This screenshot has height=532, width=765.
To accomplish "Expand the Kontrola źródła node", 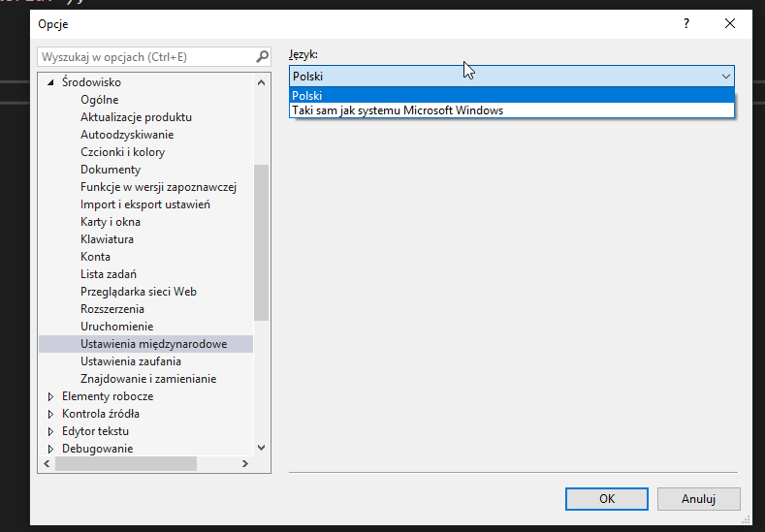I will pos(50,414).
